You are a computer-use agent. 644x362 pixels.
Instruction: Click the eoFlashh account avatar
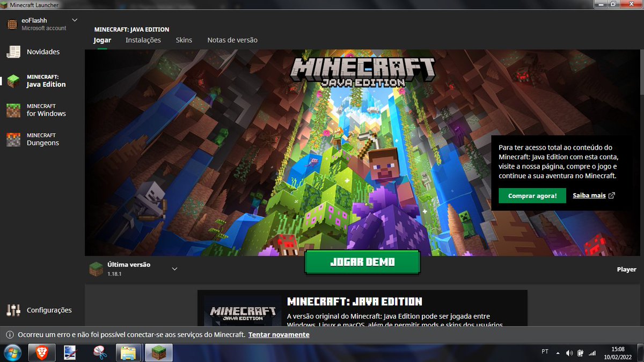click(x=12, y=24)
